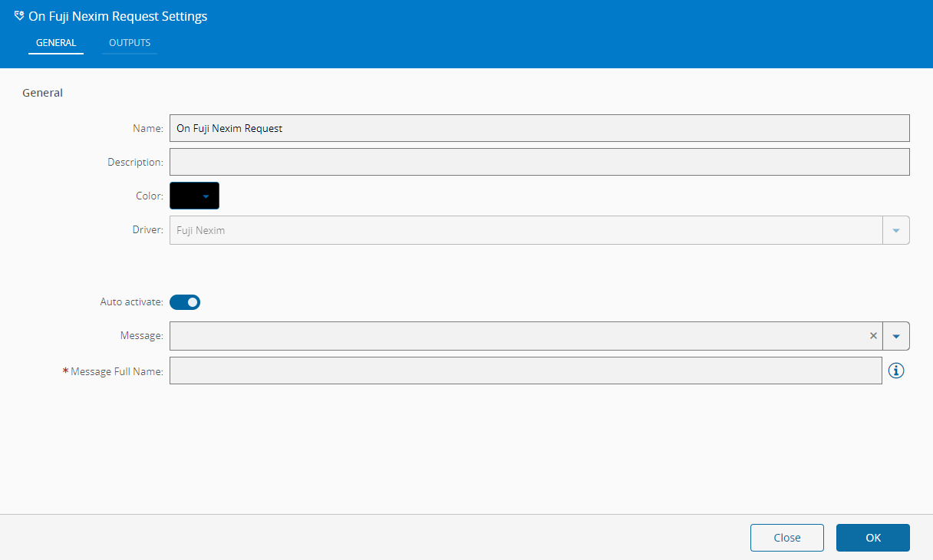Click the OK button
This screenshot has height=560, width=933.
click(x=873, y=538)
